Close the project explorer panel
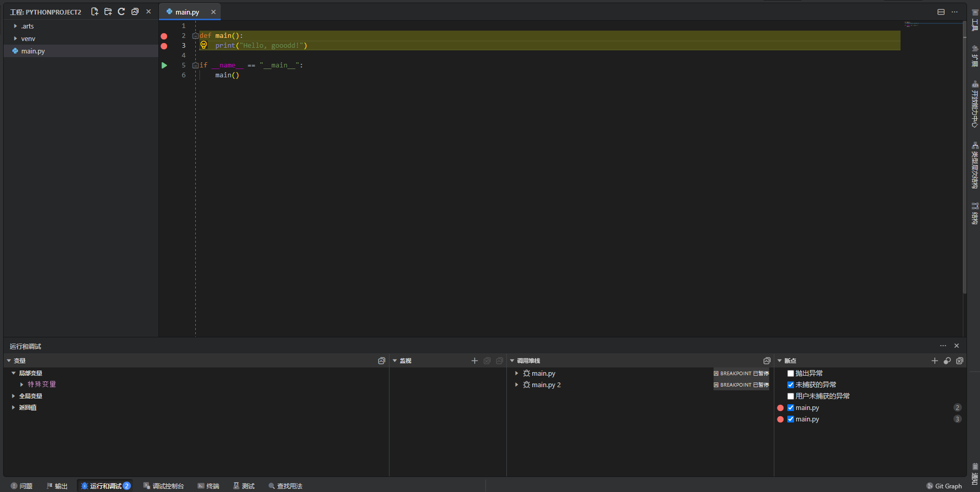 pyautogui.click(x=149, y=11)
